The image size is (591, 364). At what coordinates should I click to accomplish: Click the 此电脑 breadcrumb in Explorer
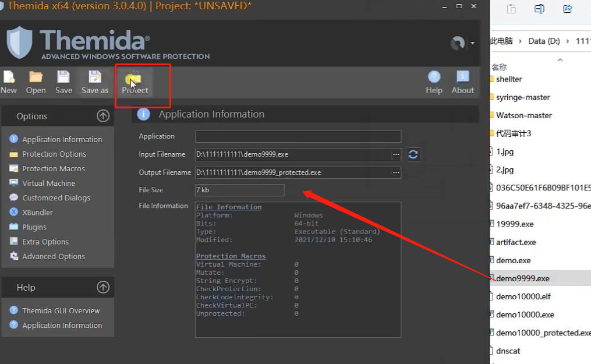(501, 41)
